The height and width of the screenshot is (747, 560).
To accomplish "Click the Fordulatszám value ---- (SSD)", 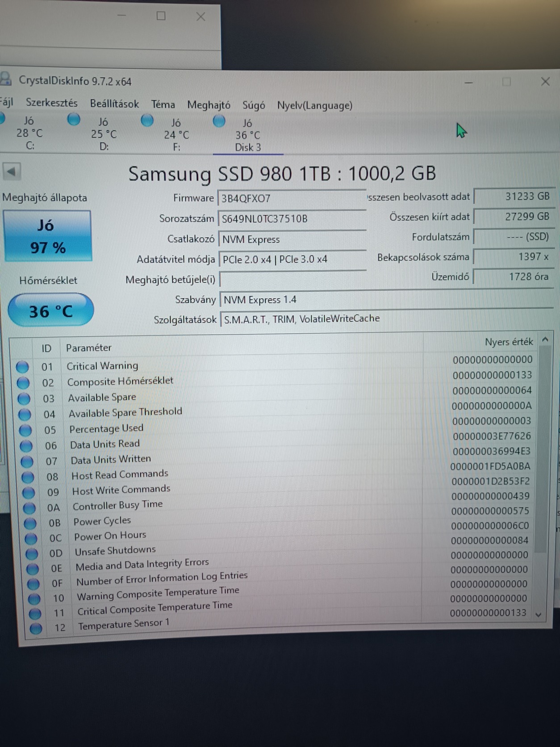I will pyautogui.click(x=513, y=236).
